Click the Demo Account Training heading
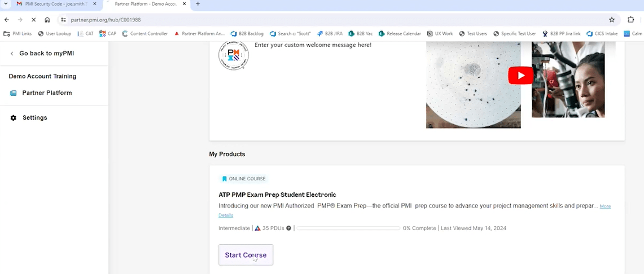The image size is (644, 274). pos(42,76)
